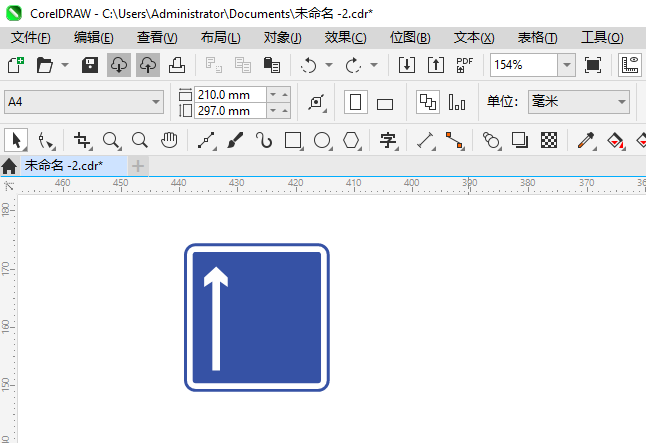Screen dimensions: 646x443
Task: Click the Import icon
Action: coord(407,65)
